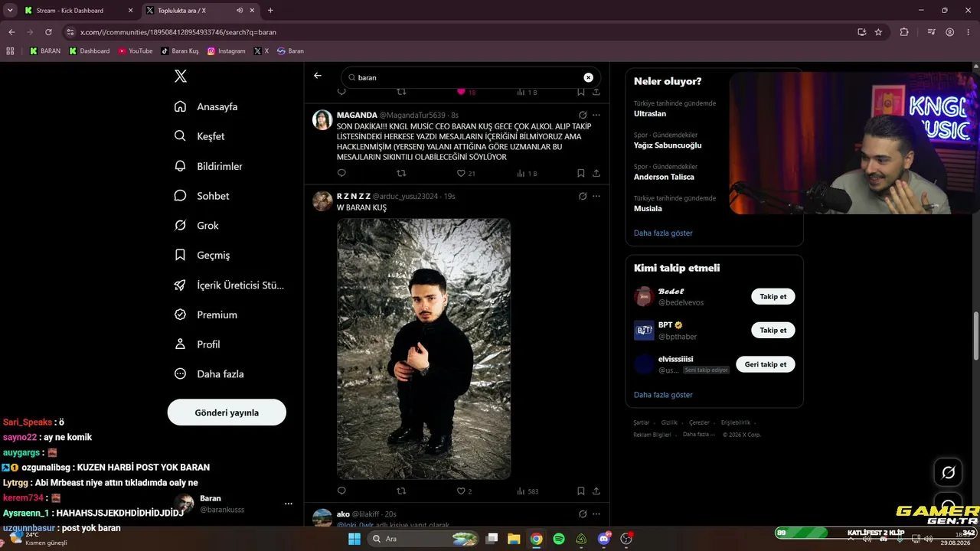Reply to the R Z N Z Z post

click(x=341, y=491)
